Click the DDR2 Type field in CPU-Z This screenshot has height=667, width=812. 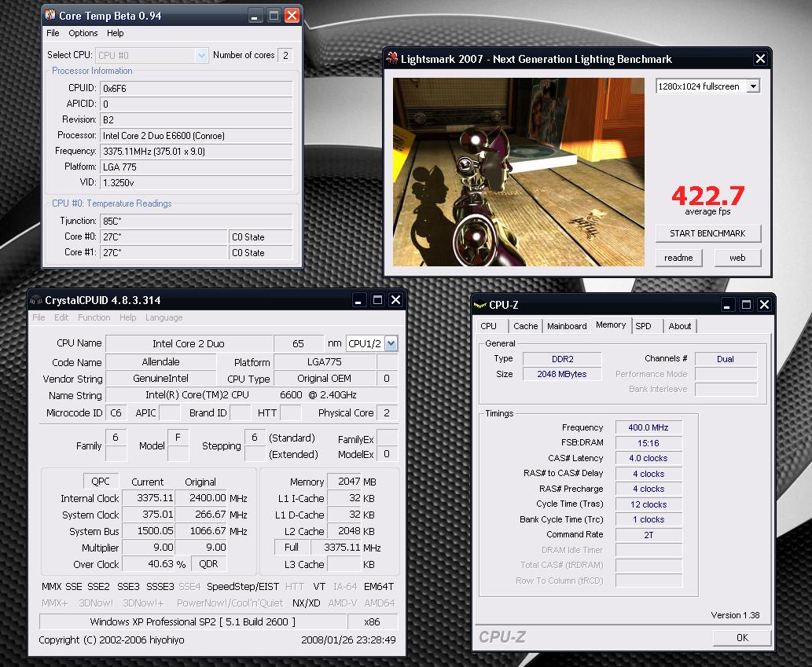tap(562, 358)
